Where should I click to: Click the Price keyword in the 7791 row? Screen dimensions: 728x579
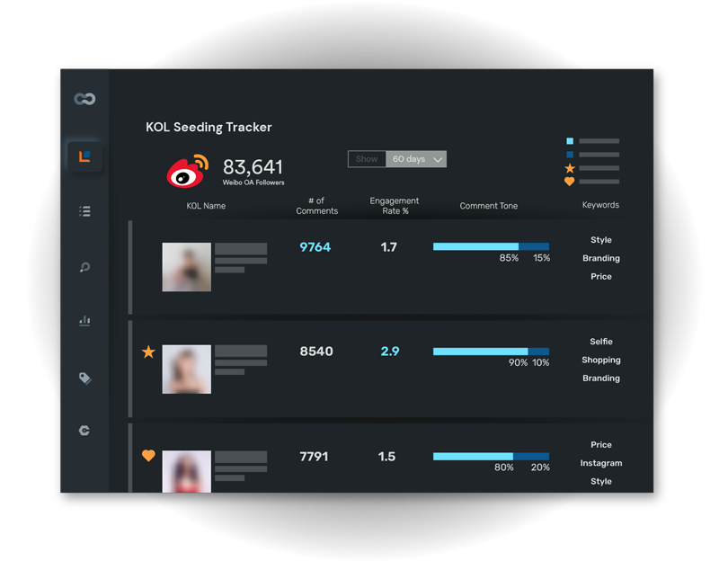(601, 445)
